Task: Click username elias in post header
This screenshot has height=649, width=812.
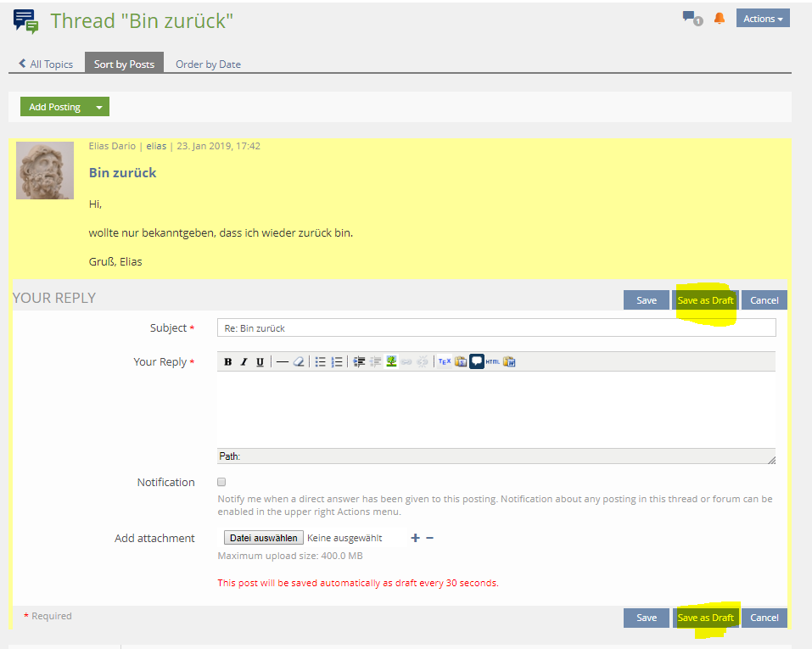Action: click(x=156, y=146)
